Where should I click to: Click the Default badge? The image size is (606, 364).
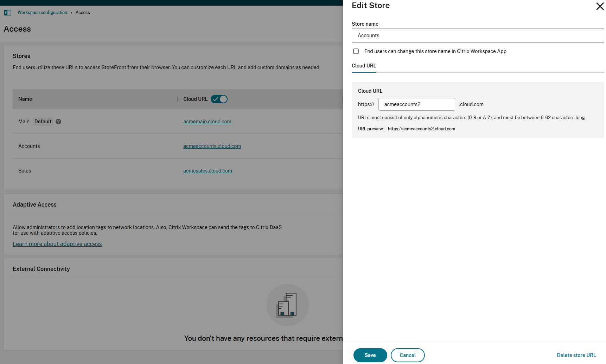pyautogui.click(x=43, y=122)
